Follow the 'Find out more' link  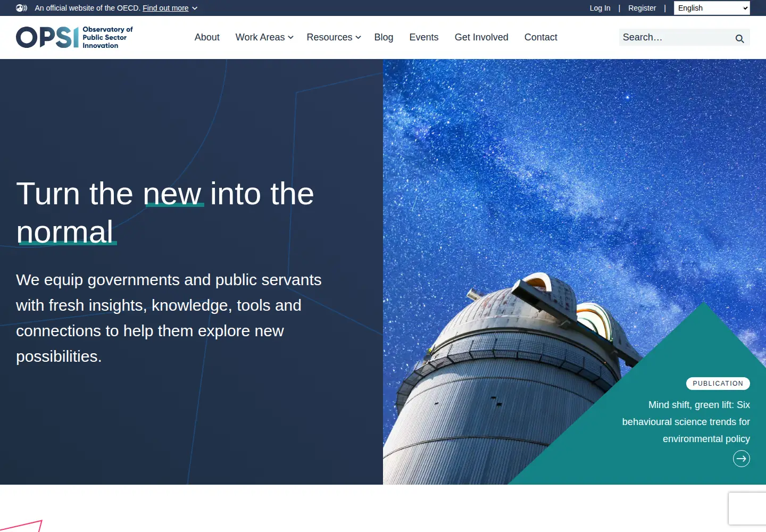(x=165, y=8)
